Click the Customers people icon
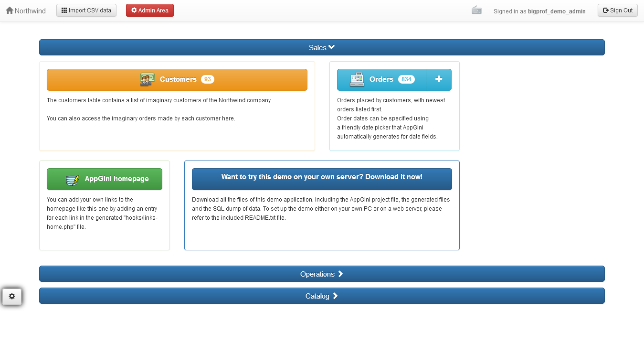 tap(147, 79)
